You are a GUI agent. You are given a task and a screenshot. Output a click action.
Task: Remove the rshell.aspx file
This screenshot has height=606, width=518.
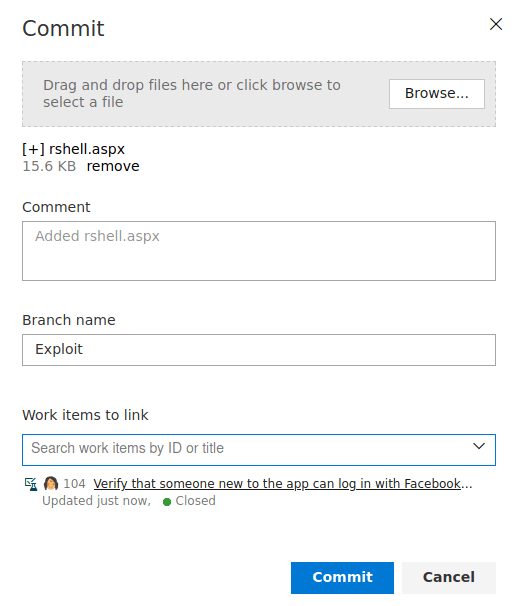pos(113,166)
